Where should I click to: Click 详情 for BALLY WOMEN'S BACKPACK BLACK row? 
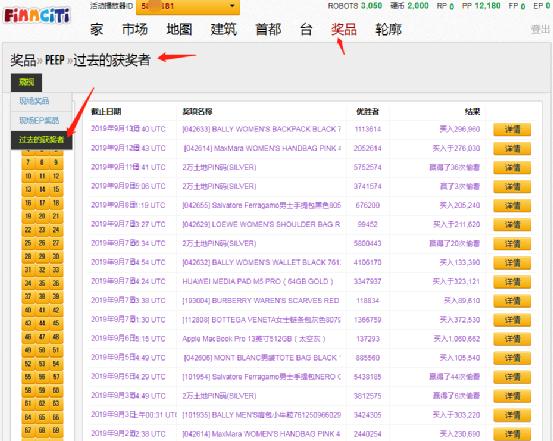(x=512, y=129)
